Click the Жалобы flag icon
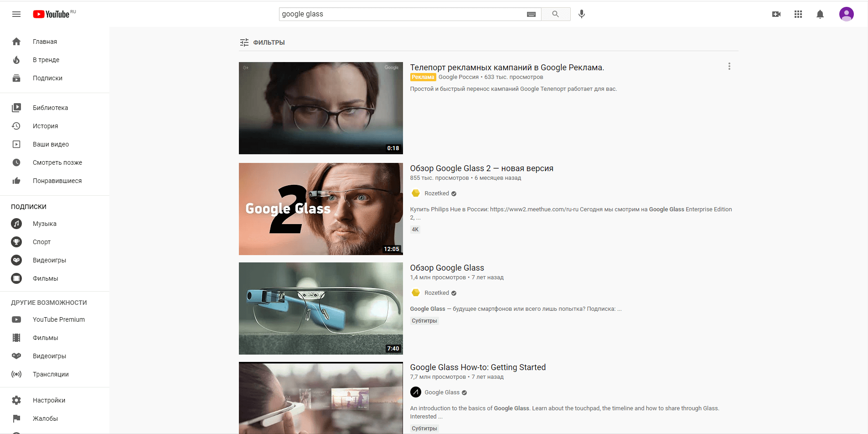The image size is (868, 434). click(x=16, y=418)
